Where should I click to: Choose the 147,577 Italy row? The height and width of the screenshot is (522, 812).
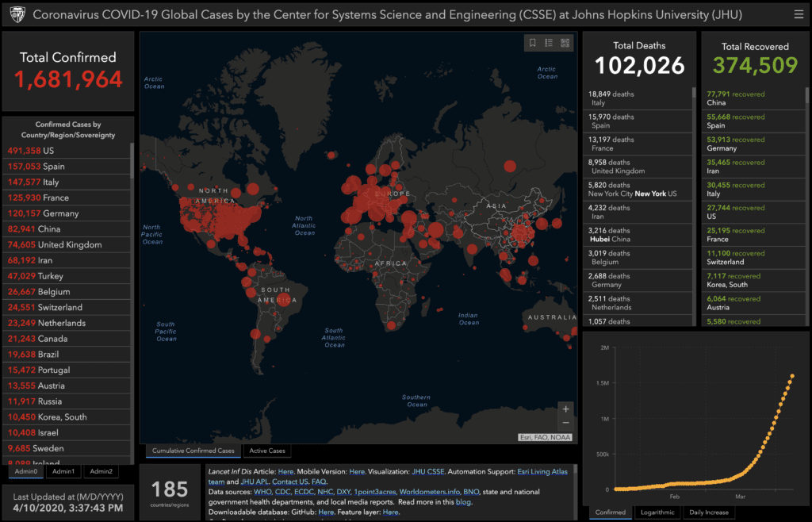coord(67,182)
